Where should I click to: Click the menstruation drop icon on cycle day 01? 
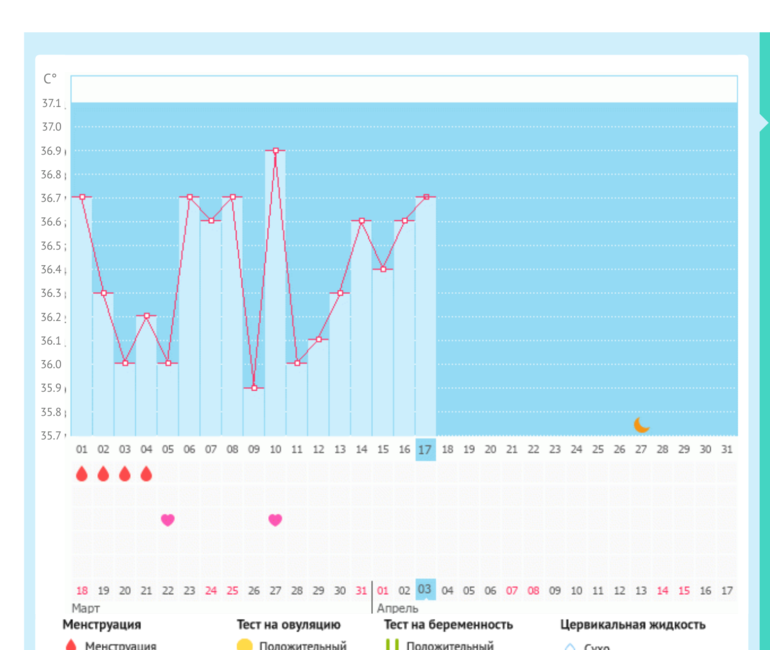point(82,474)
